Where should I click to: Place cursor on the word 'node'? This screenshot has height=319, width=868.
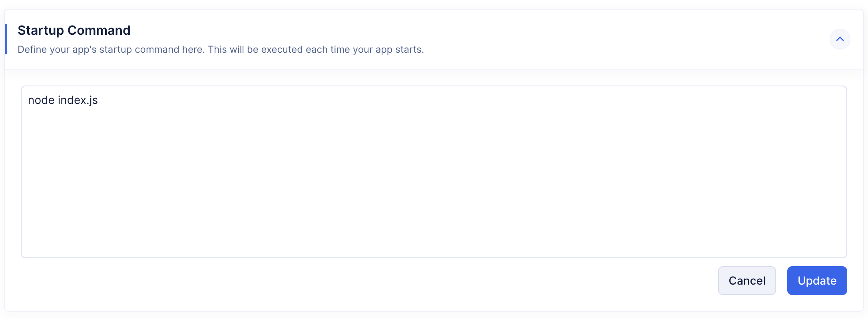[x=41, y=100]
